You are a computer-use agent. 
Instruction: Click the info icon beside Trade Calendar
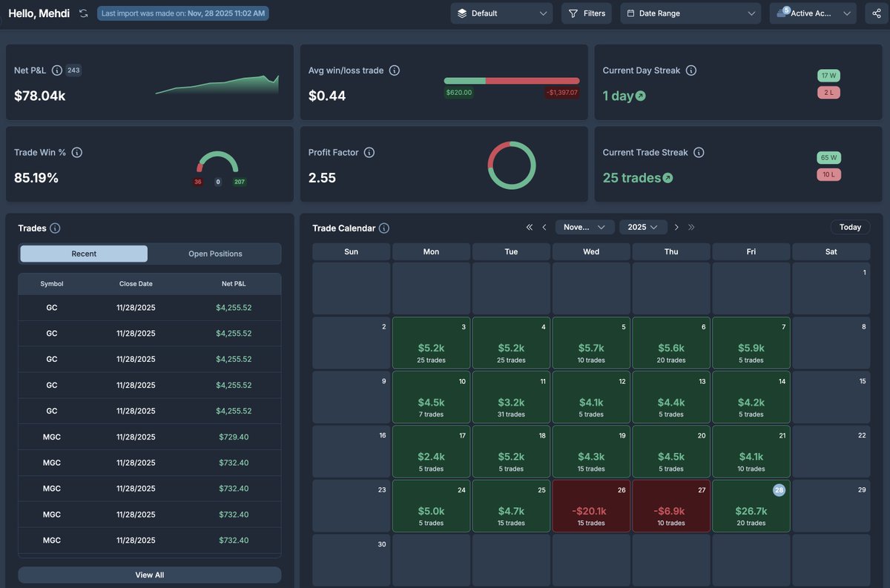(383, 228)
